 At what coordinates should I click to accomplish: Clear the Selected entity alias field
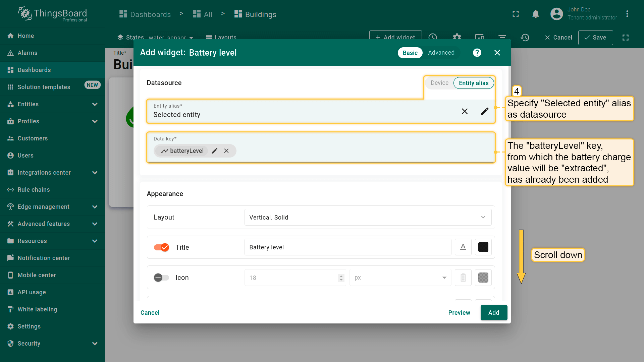[x=465, y=111]
